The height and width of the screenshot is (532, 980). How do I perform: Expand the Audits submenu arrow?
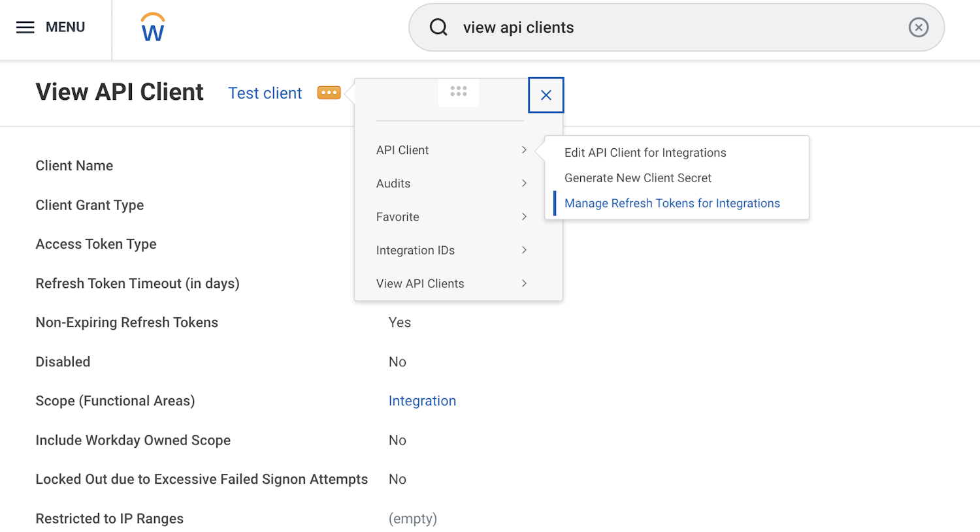(x=524, y=183)
